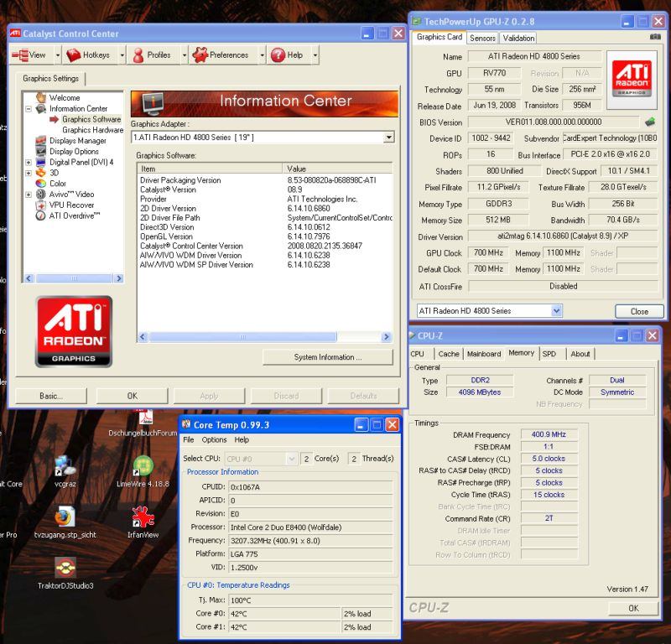Click the Basic... button
Image resolution: width=671 pixels, height=644 pixels.
pos(51,396)
